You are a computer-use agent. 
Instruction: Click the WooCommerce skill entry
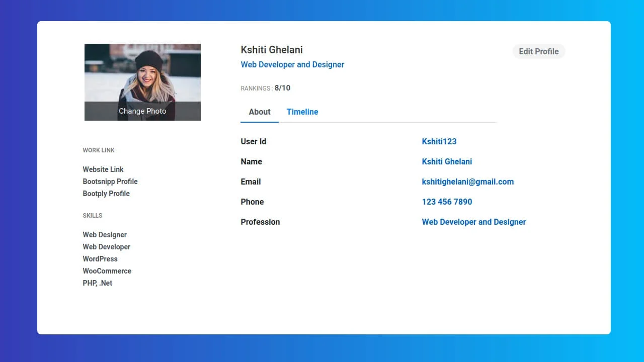click(x=107, y=271)
